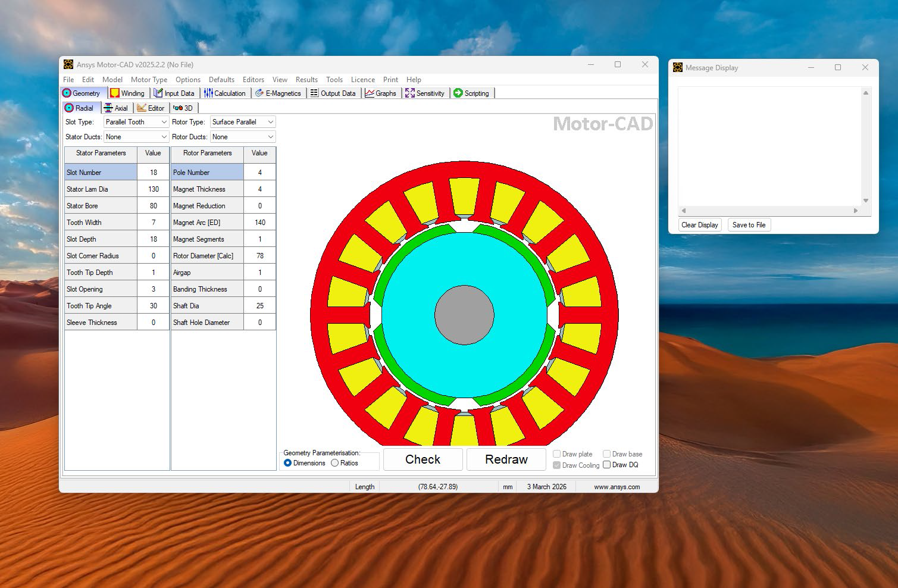
Task: Show the Graphs tab icon
Action: pos(370,93)
